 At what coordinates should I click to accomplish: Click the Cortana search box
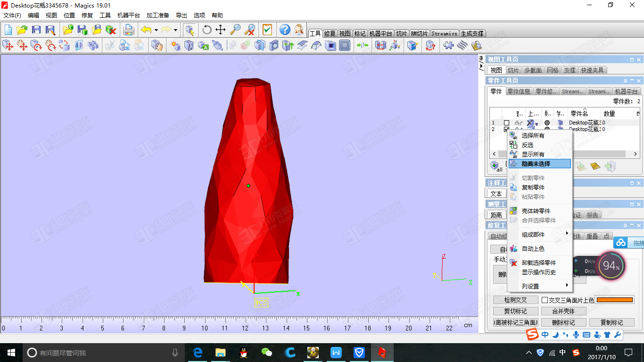click(103, 352)
